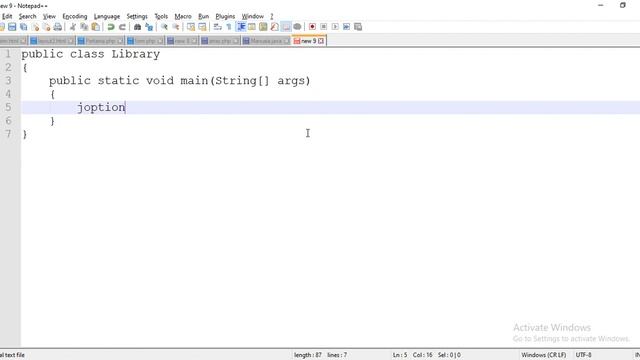This screenshot has width=640, height=360.
Task: Toggle word wrap in toolbar
Action: coord(218,27)
